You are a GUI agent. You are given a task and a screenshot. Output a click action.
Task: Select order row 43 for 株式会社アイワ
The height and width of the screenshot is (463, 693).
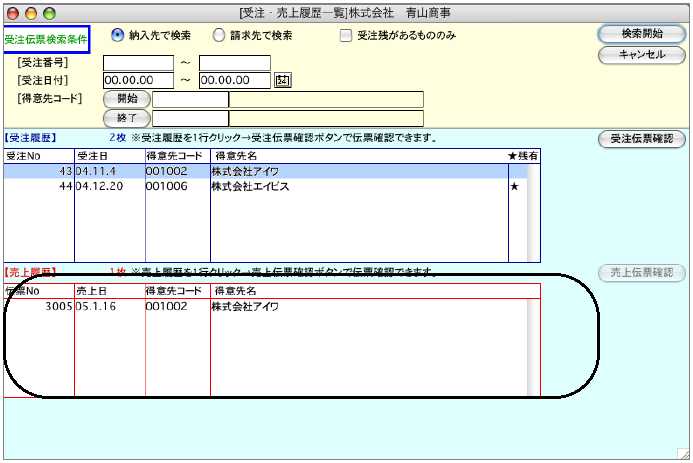[260, 172]
